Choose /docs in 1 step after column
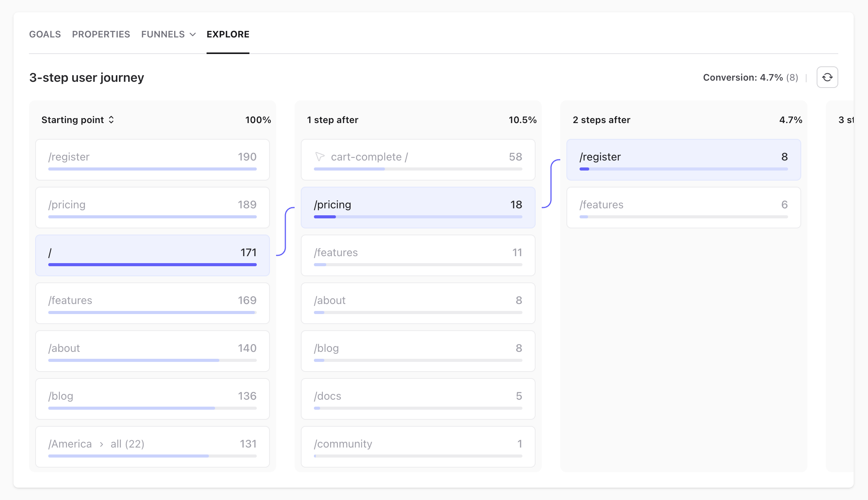Image resolution: width=868 pixels, height=500 pixels. pyautogui.click(x=418, y=399)
